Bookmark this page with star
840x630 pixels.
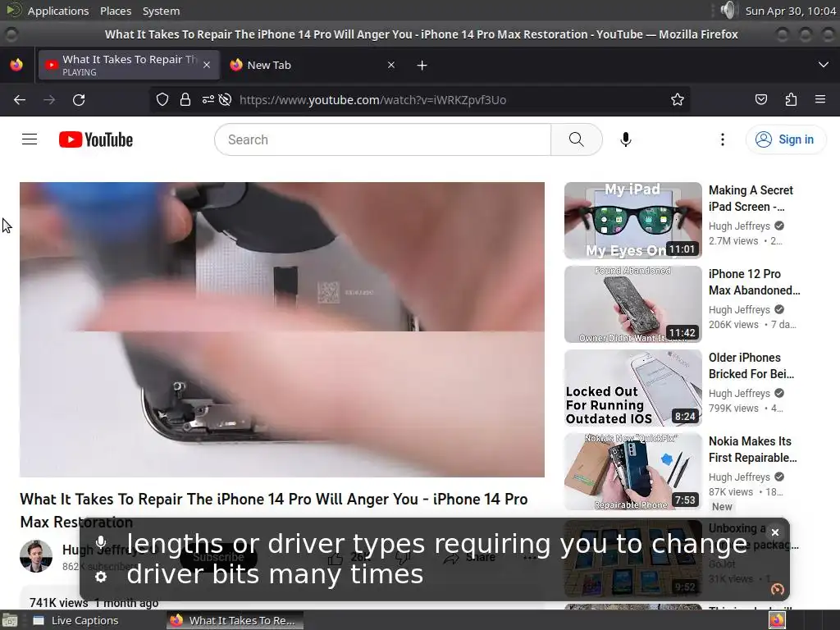point(677,99)
